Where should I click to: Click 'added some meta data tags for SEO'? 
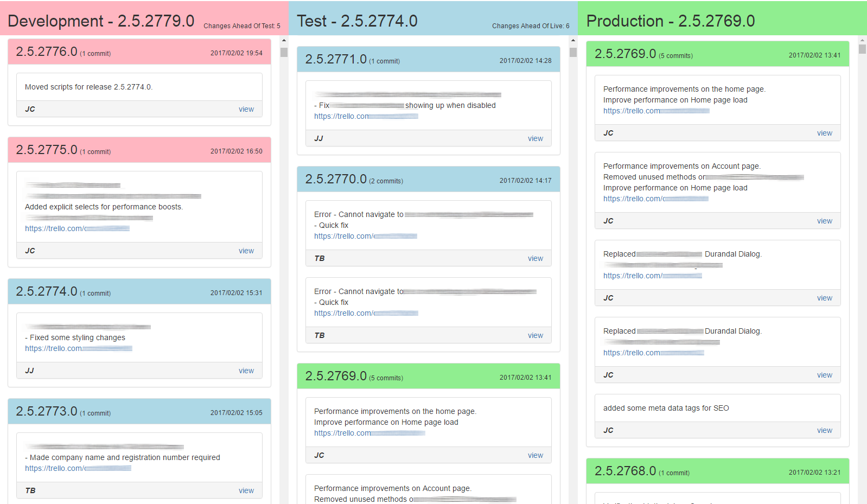pyautogui.click(x=666, y=408)
